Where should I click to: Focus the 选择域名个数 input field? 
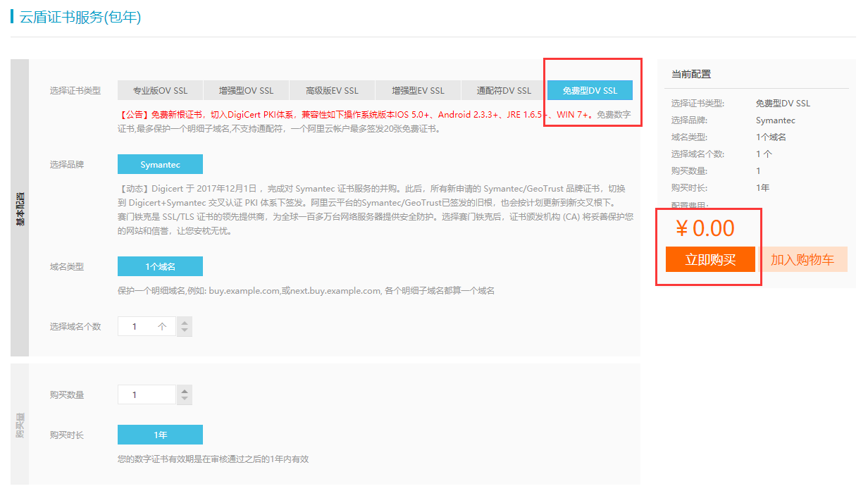[146, 327]
